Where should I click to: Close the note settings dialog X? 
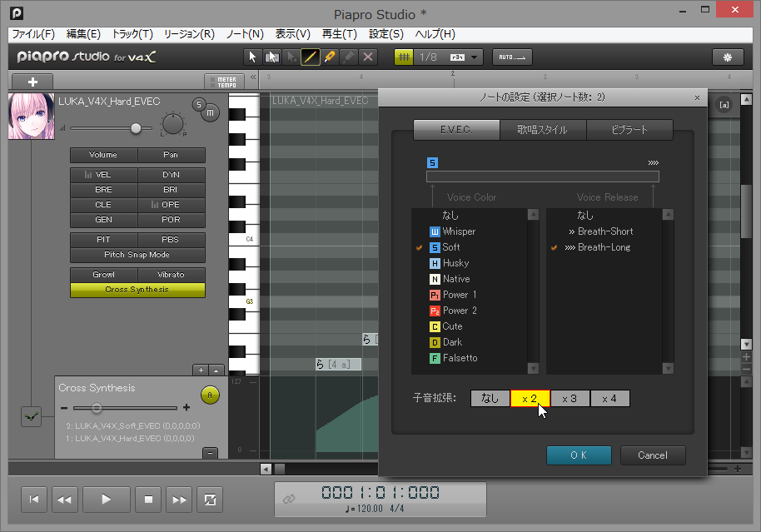point(698,97)
